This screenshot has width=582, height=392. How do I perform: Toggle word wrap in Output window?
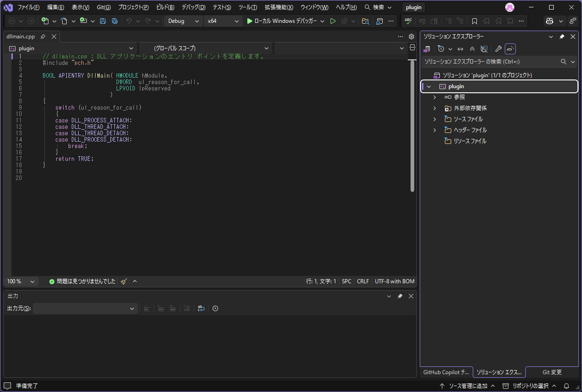click(201, 308)
